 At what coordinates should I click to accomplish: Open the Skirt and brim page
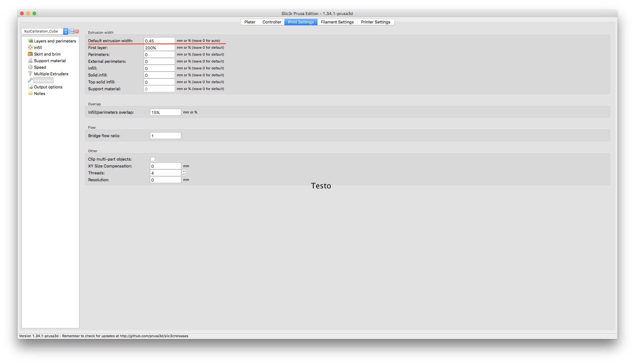tap(47, 54)
